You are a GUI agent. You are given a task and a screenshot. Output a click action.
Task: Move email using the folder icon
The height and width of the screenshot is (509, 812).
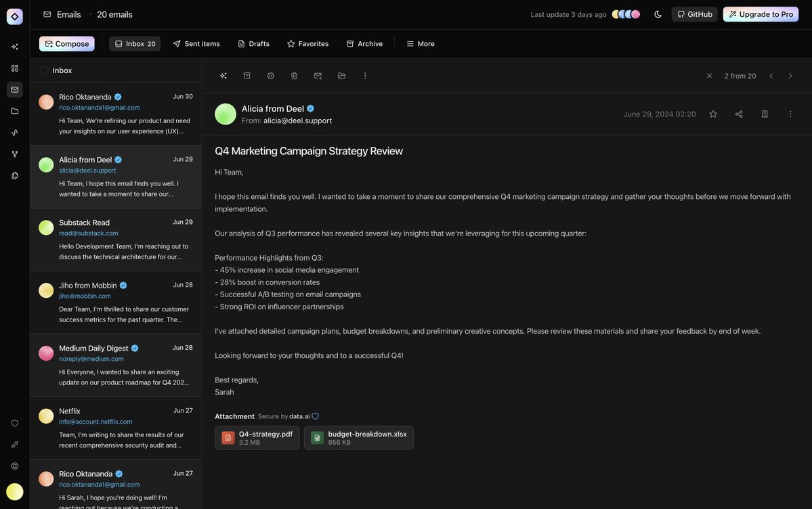point(341,76)
